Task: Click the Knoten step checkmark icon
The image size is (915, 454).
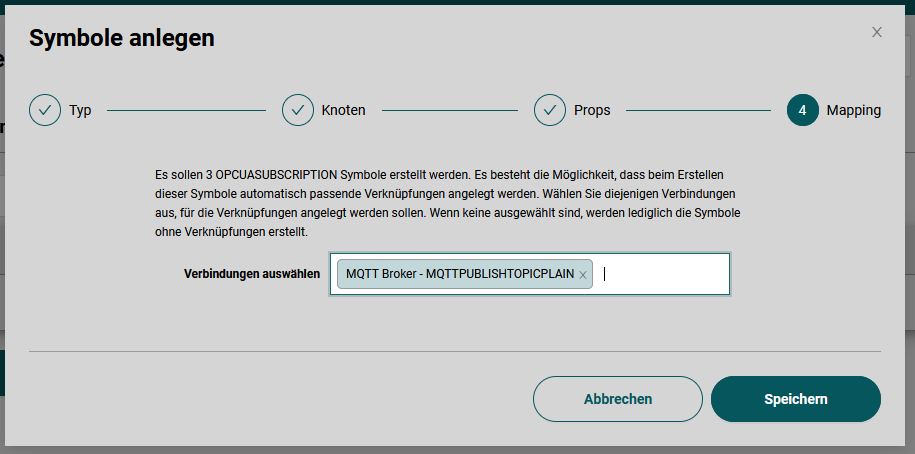Action: [298, 110]
